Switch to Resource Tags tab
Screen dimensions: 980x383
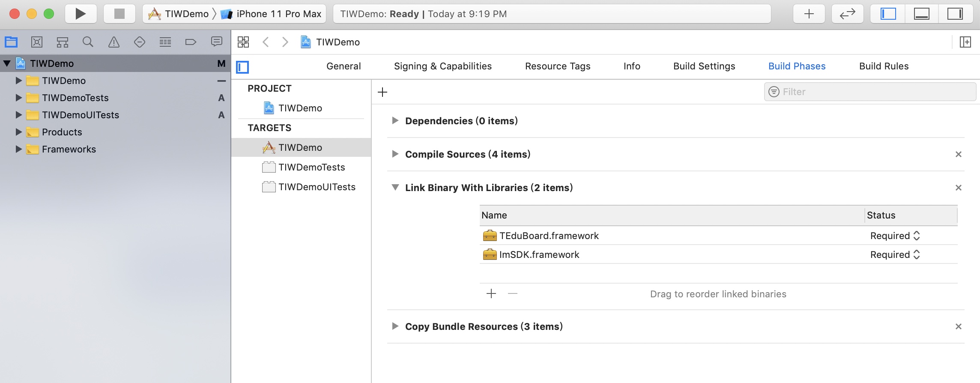[x=558, y=66]
